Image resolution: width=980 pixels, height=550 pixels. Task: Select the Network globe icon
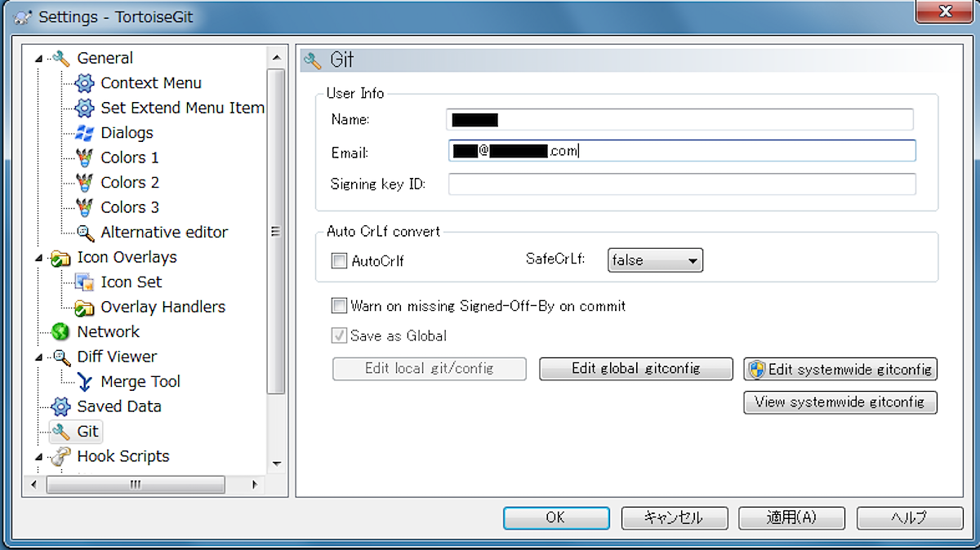(60, 332)
